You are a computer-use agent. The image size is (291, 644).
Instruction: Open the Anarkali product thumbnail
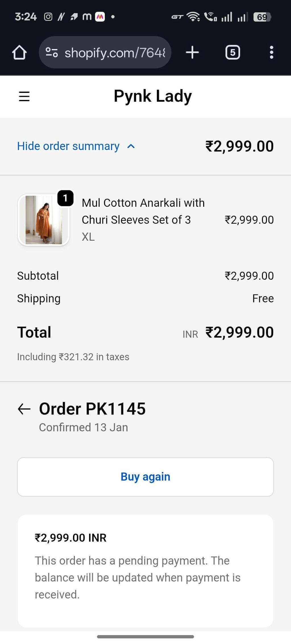pos(43,220)
